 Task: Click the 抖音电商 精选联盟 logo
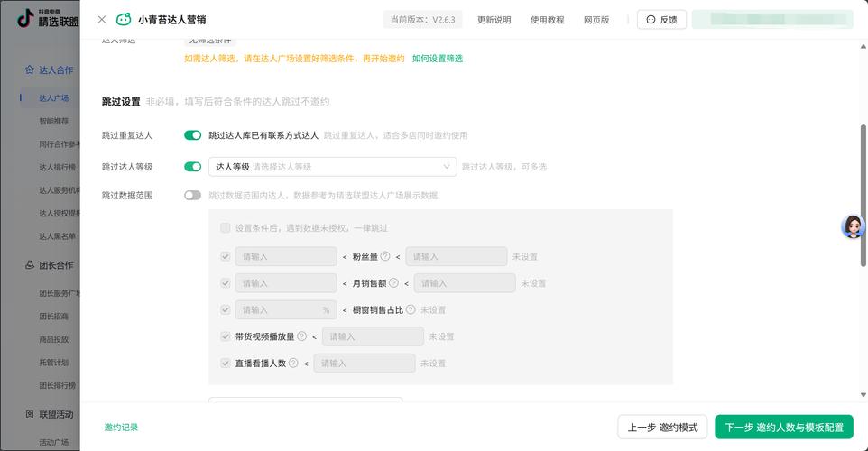tap(48, 18)
